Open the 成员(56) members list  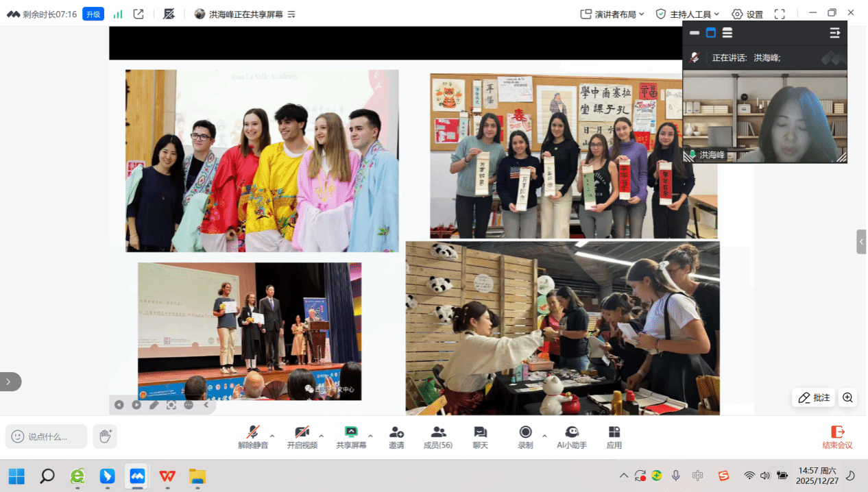point(438,437)
